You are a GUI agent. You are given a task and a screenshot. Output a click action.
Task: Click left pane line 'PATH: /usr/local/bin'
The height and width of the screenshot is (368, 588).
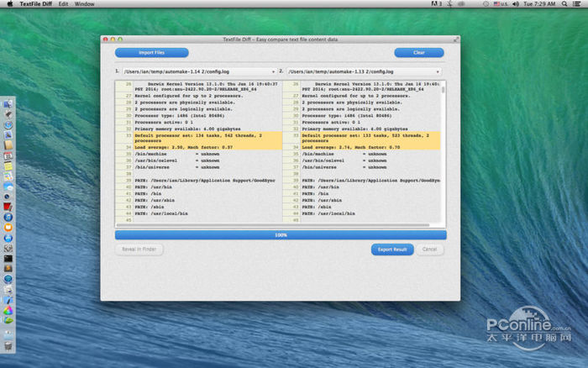[x=161, y=213]
